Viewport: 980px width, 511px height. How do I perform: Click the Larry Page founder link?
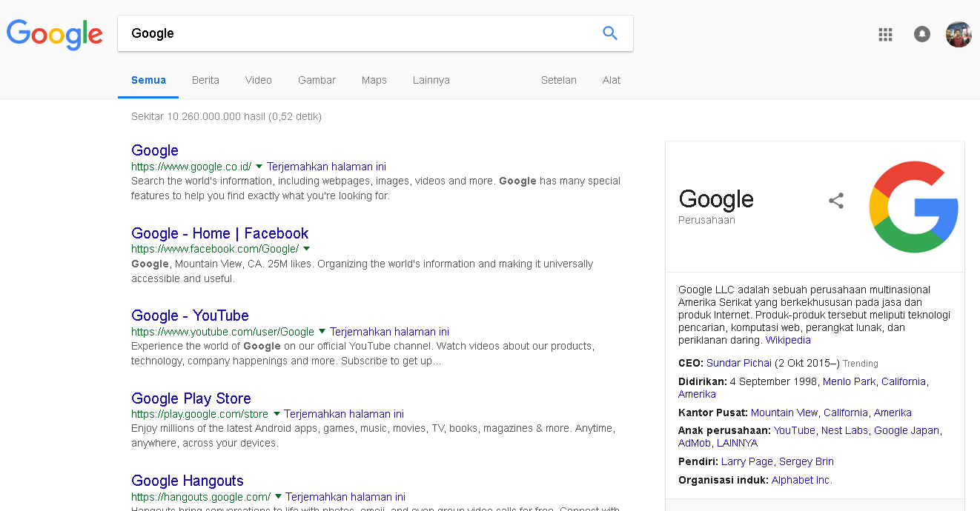coord(747,461)
